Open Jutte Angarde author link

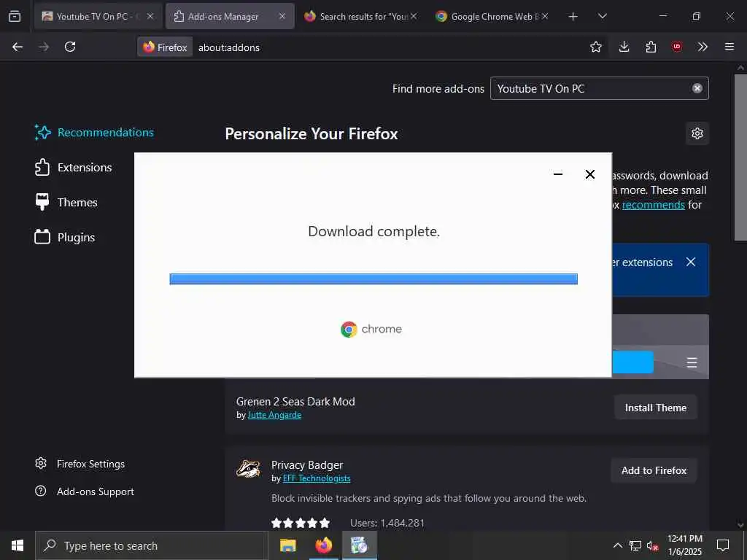(x=274, y=415)
